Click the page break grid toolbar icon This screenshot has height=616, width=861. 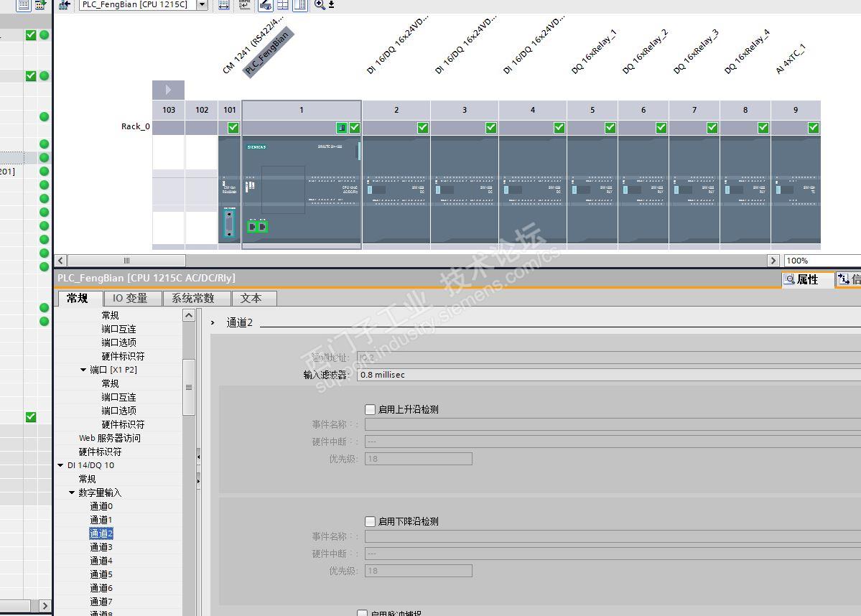282,5
